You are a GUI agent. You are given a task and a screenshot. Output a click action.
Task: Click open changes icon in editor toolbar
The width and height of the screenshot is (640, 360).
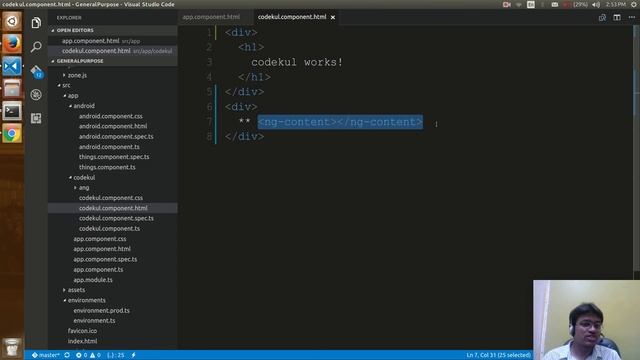click(x=602, y=18)
